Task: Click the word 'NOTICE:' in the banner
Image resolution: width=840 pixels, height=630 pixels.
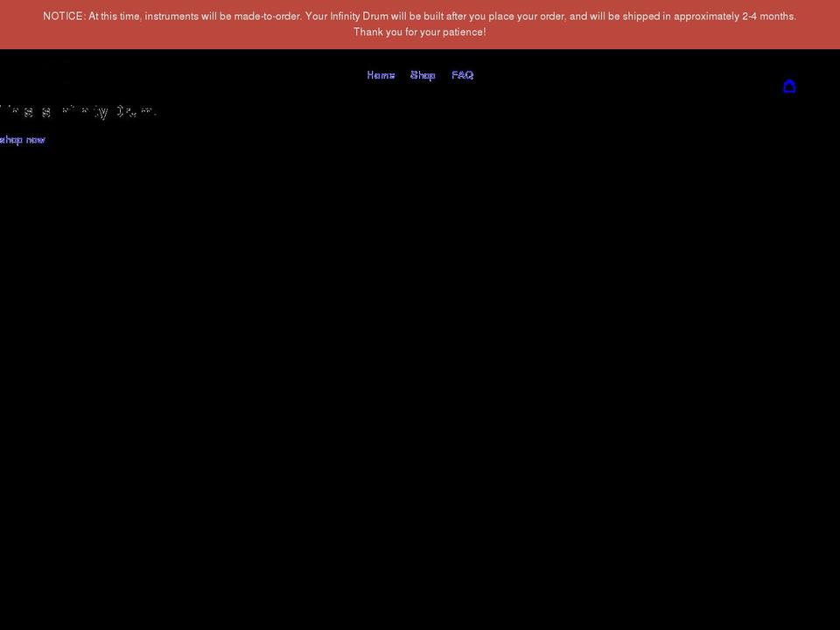Action: (64, 17)
